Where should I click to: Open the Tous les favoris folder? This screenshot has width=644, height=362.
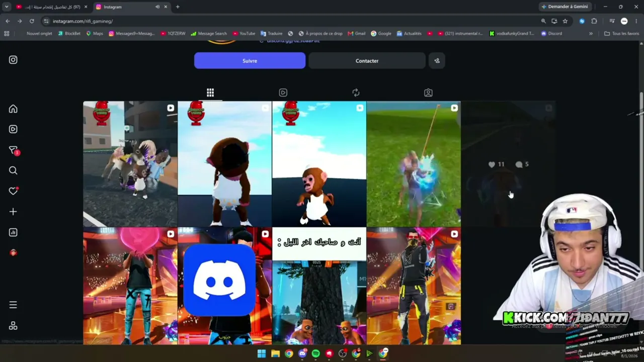(621, 34)
